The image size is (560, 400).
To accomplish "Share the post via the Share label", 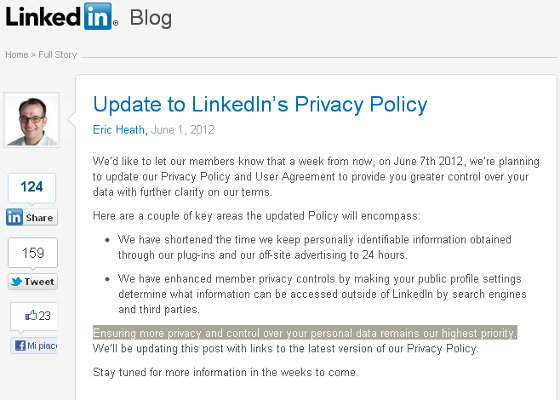I will tap(39, 218).
